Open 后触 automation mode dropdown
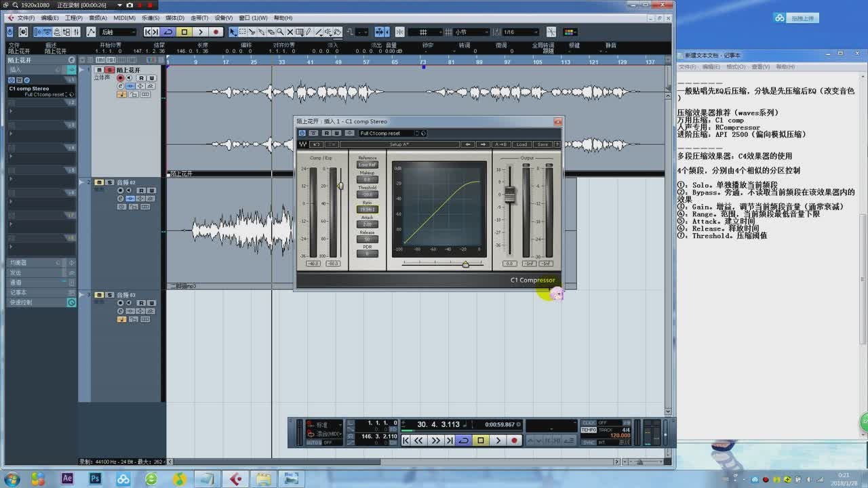 [x=117, y=32]
